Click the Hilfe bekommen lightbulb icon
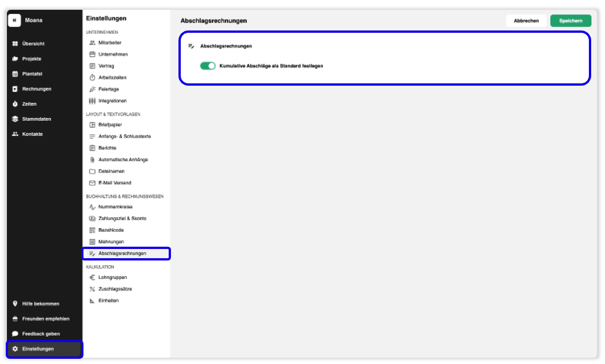This screenshot has height=364, width=605. pos(15,304)
